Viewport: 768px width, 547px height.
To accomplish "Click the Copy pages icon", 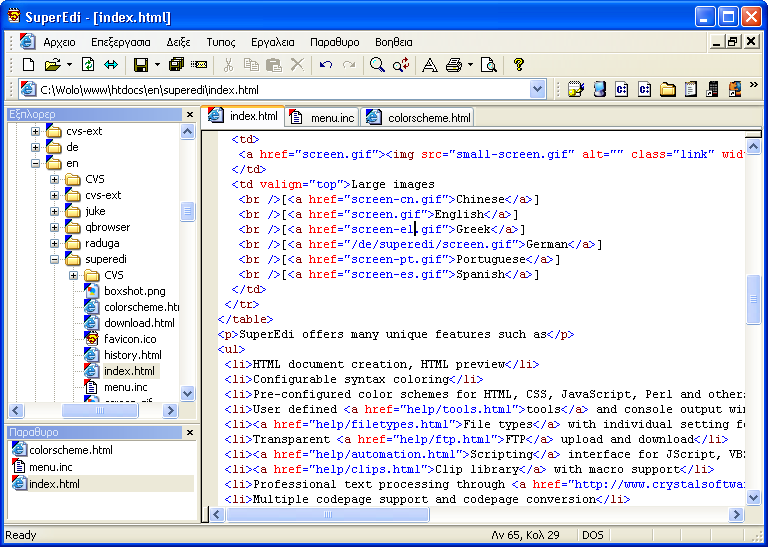I will (251, 65).
